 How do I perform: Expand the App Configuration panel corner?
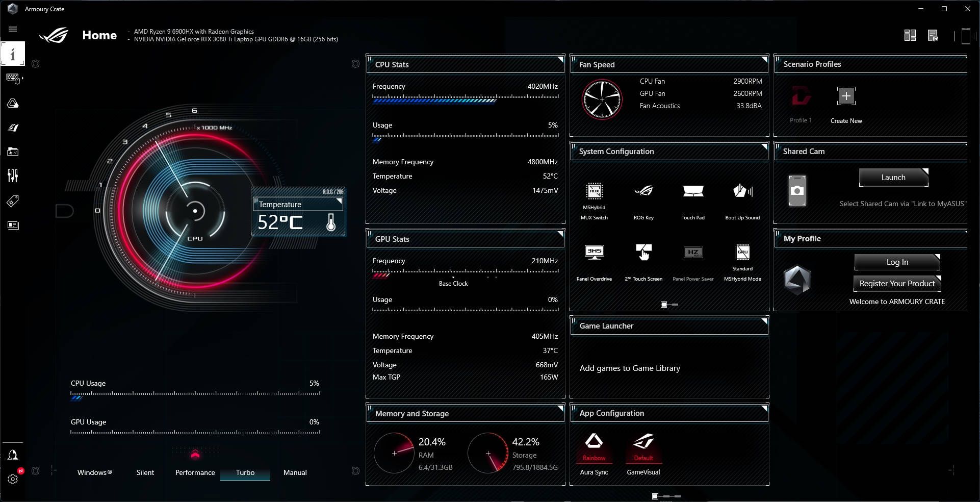pos(764,408)
